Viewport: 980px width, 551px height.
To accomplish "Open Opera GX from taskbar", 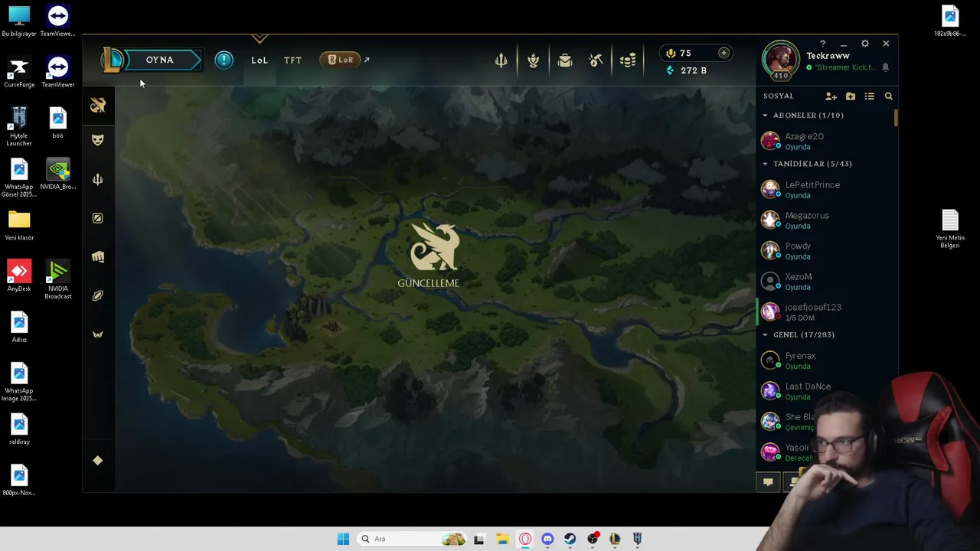I will [525, 539].
